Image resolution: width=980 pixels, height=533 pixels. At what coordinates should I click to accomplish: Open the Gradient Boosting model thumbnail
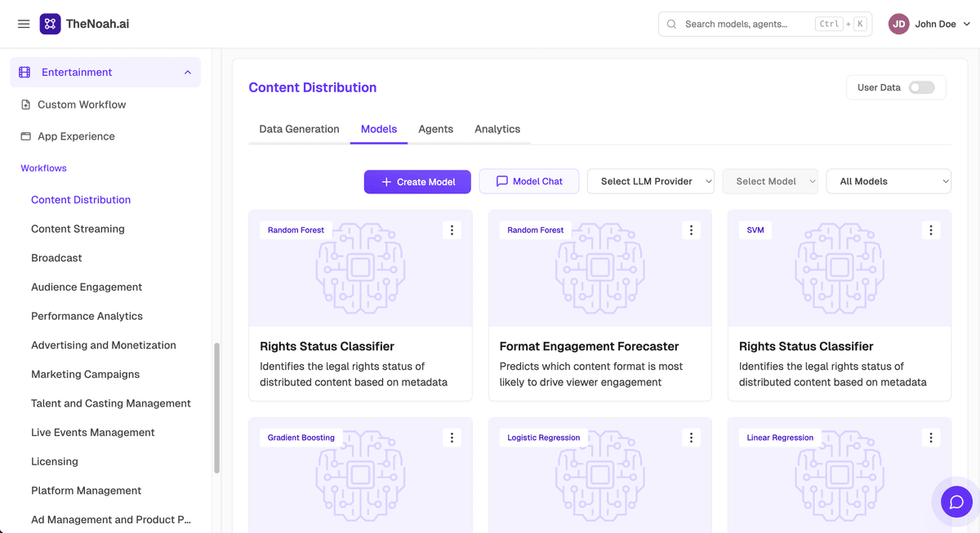tap(360, 475)
